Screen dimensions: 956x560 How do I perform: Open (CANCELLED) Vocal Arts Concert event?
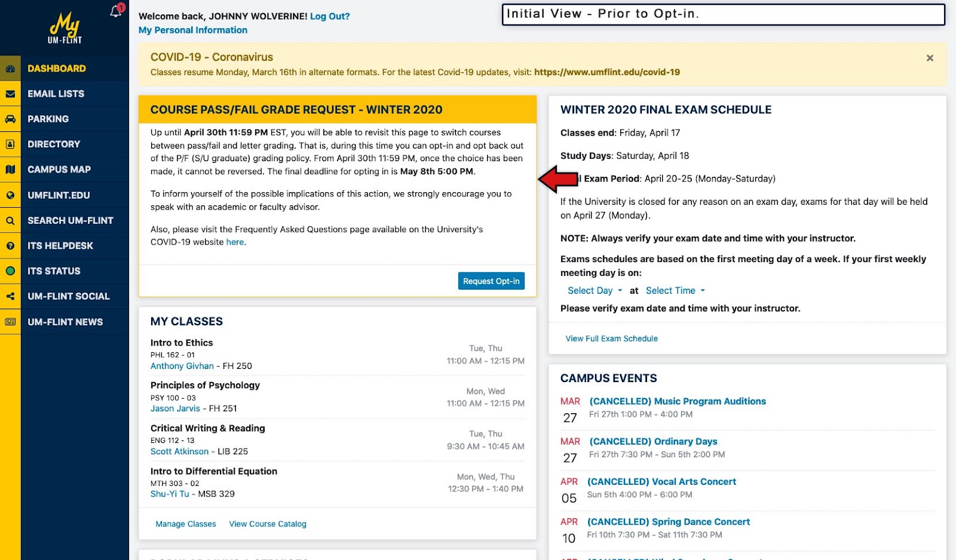(662, 481)
